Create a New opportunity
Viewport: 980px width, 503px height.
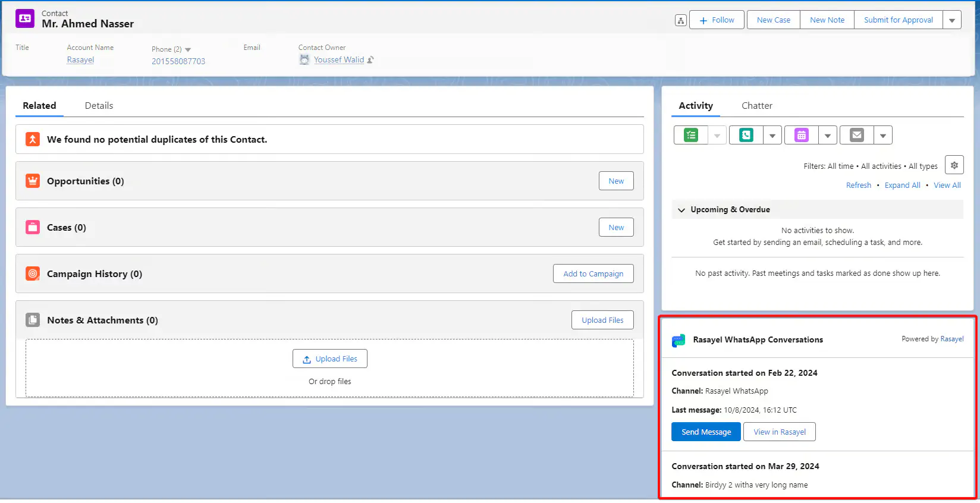pyautogui.click(x=616, y=181)
